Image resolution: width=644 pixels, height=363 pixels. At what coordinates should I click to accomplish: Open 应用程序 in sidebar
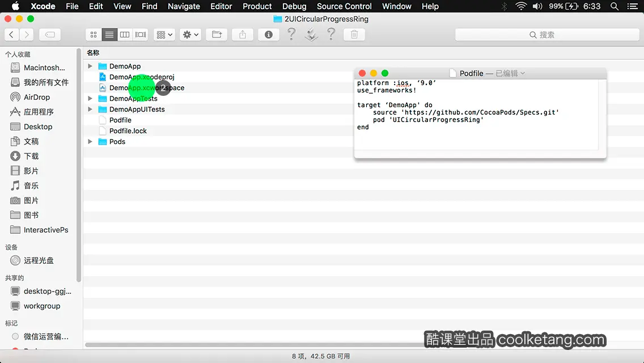32,112
